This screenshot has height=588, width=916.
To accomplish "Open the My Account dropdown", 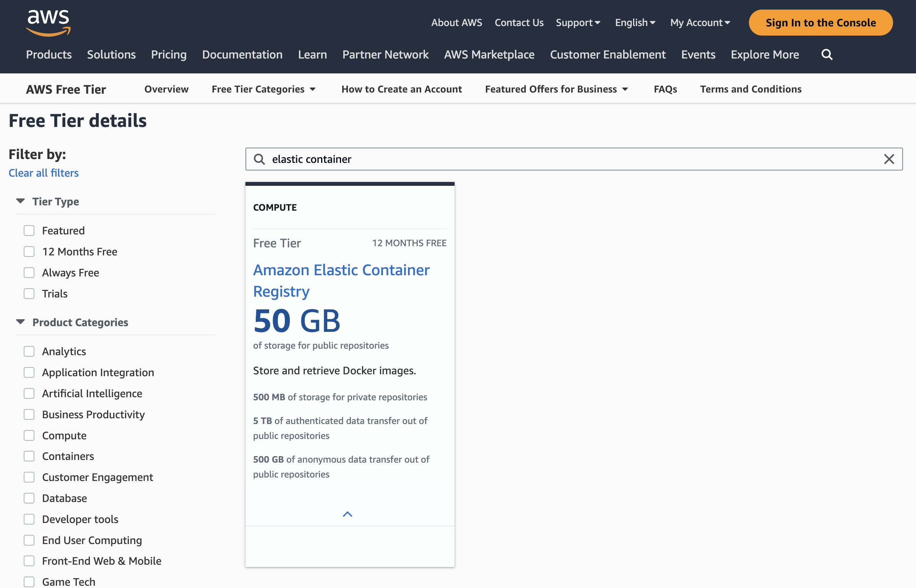I will [700, 23].
